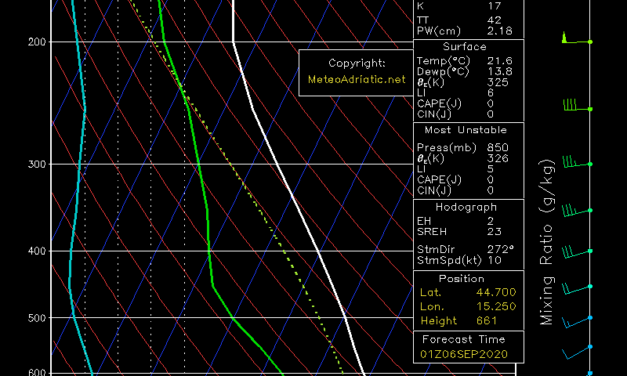Click the green wind barb near 250 mb
Image resolution: width=627 pixels, height=376 pixels.
[577, 105]
